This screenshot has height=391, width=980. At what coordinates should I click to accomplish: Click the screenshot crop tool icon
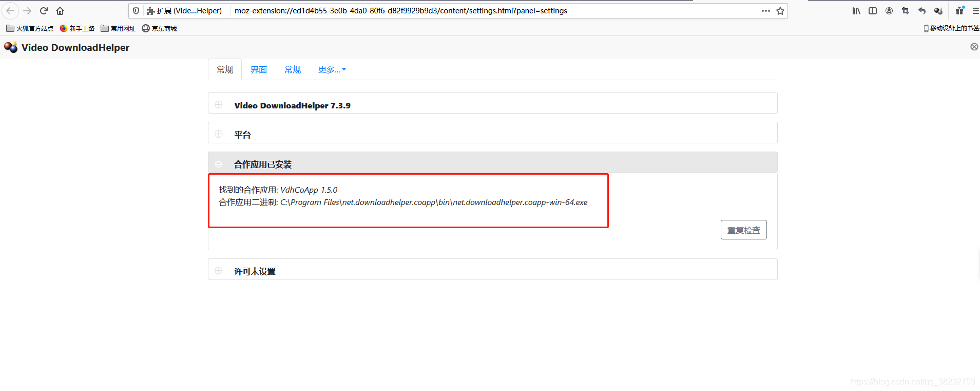906,11
